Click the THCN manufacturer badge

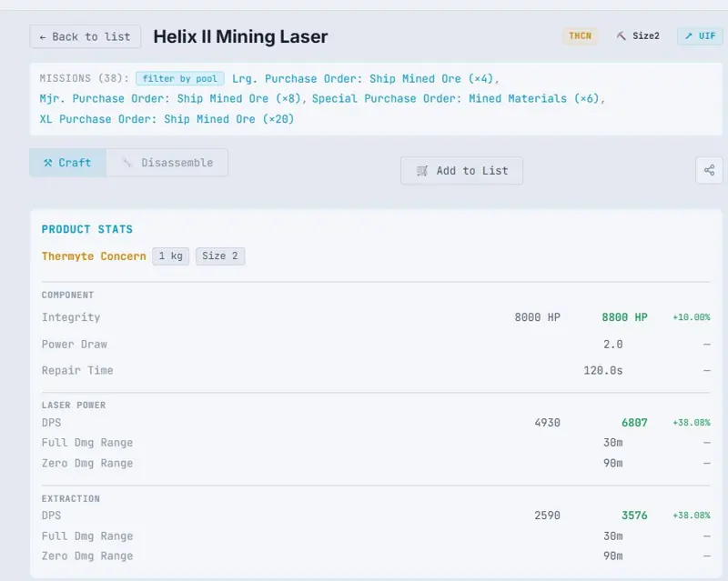point(580,36)
